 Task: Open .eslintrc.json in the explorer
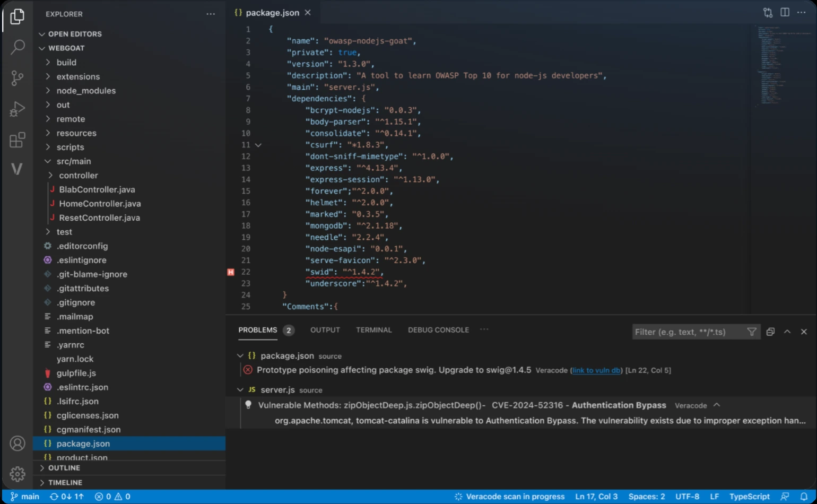(x=82, y=387)
